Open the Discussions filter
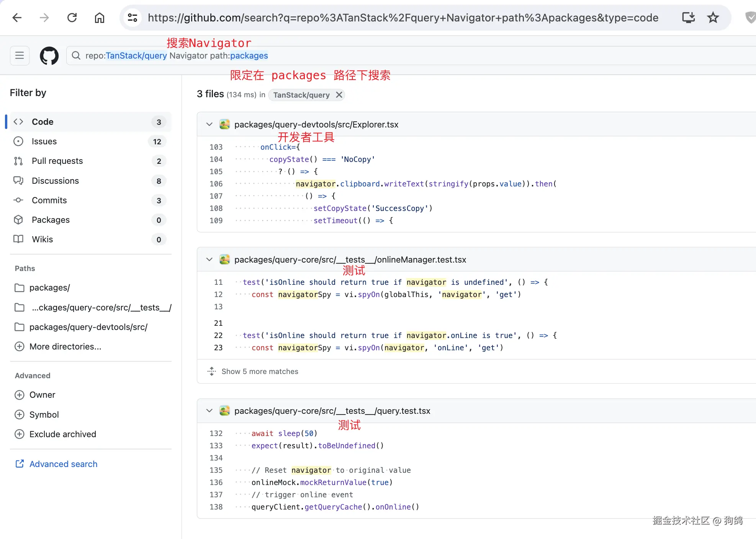The height and width of the screenshot is (539, 756). click(56, 181)
